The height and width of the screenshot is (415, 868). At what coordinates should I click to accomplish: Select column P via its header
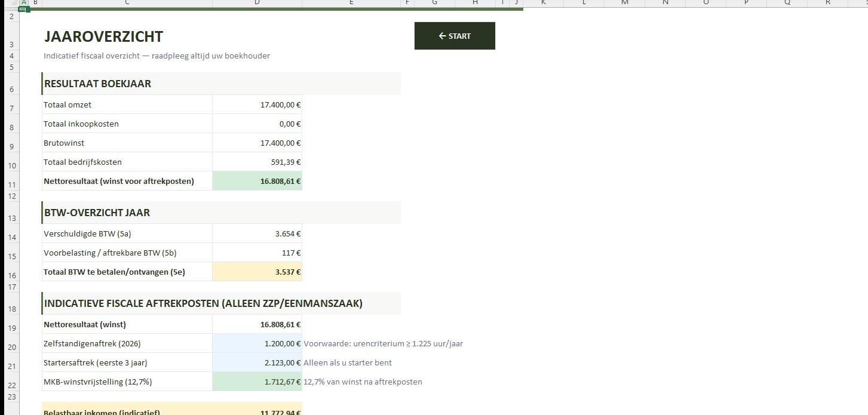click(746, 3)
